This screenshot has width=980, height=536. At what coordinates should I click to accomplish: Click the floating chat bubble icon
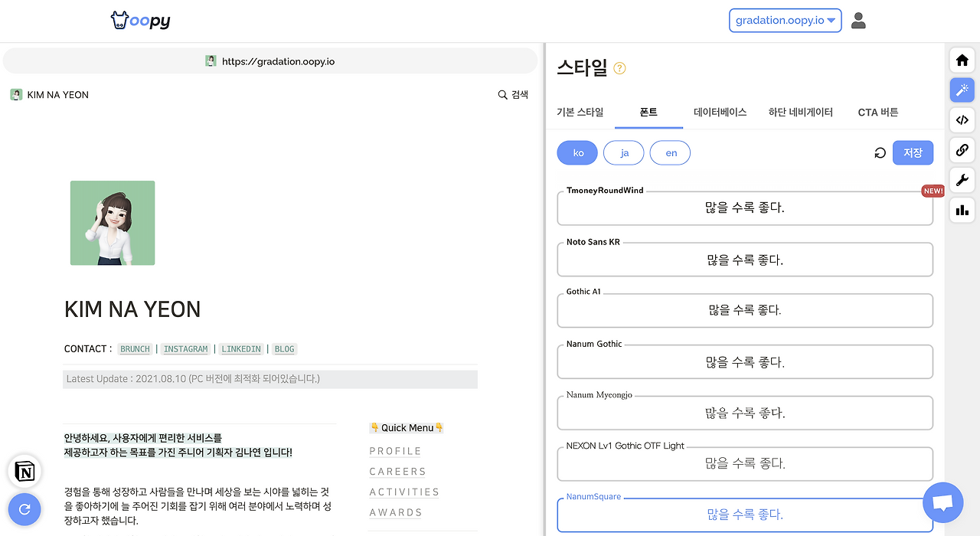coord(942,502)
